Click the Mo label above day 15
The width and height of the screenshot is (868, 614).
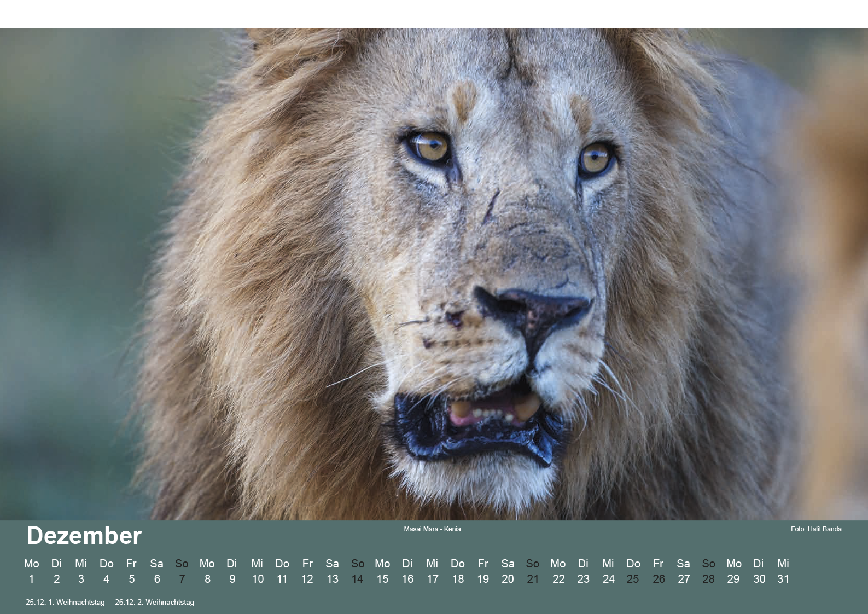(x=382, y=564)
